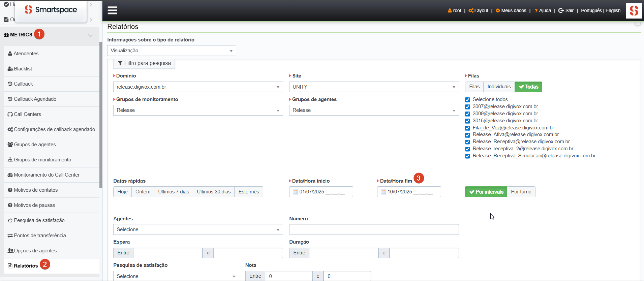The height and width of the screenshot is (281, 644).
Task: Open the Domínio dropdown
Action: pyautogui.click(x=198, y=87)
